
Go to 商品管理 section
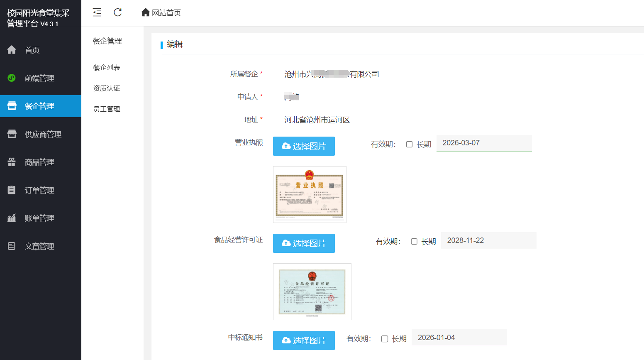point(39,162)
